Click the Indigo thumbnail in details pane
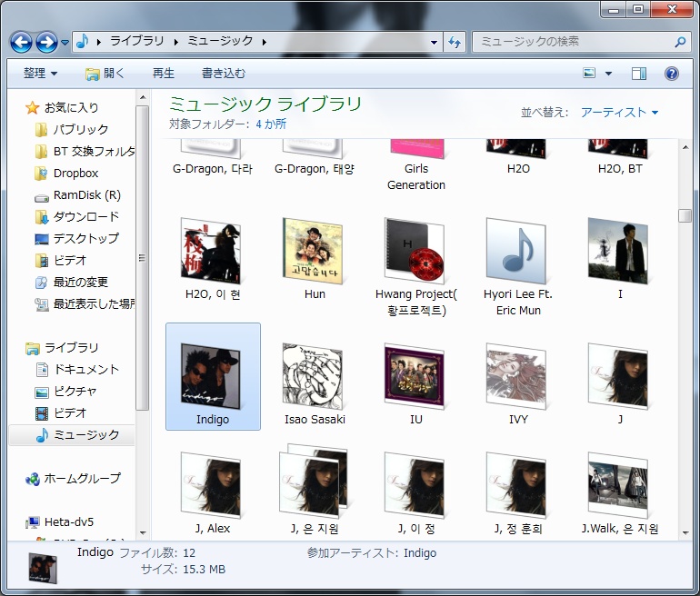 (x=43, y=568)
